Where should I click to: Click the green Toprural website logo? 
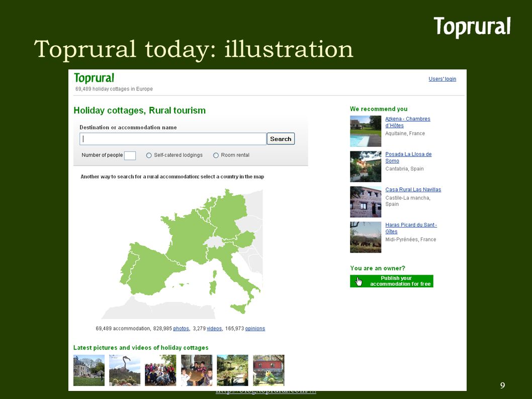click(x=94, y=78)
